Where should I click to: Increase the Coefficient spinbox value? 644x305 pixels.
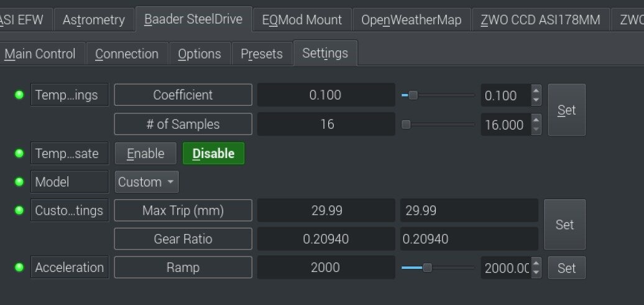click(x=536, y=90)
